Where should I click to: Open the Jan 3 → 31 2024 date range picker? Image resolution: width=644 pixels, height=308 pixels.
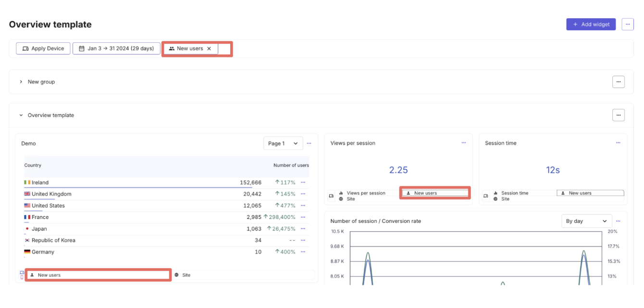click(116, 49)
